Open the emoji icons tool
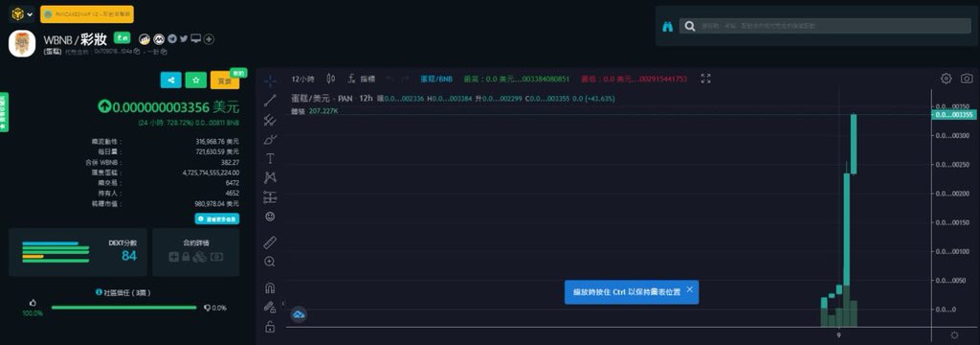980x345 pixels. coord(270,217)
